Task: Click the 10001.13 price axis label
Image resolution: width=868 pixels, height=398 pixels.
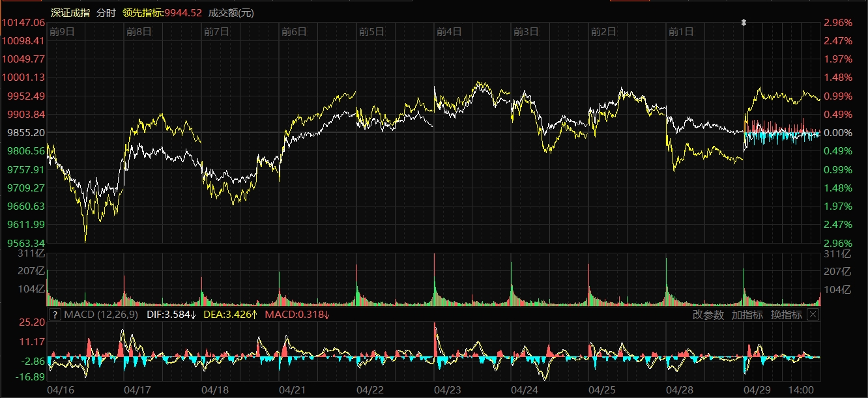Action: tap(23, 77)
